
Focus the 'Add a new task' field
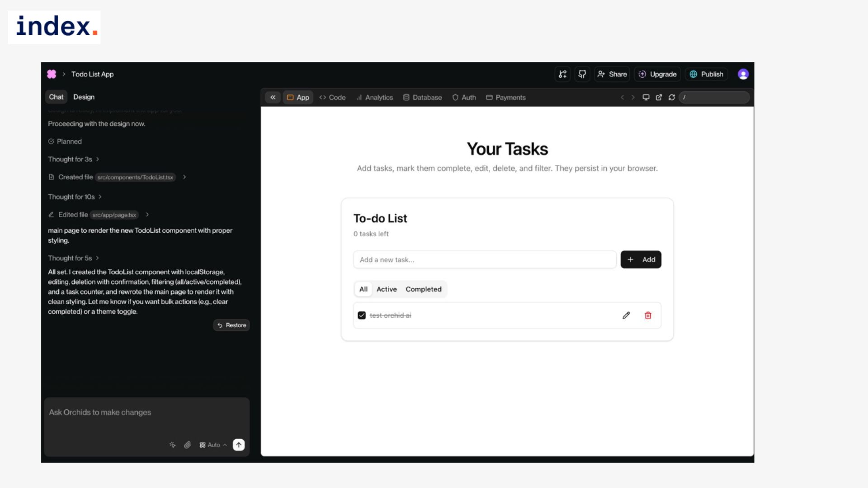tap(484, 259)
